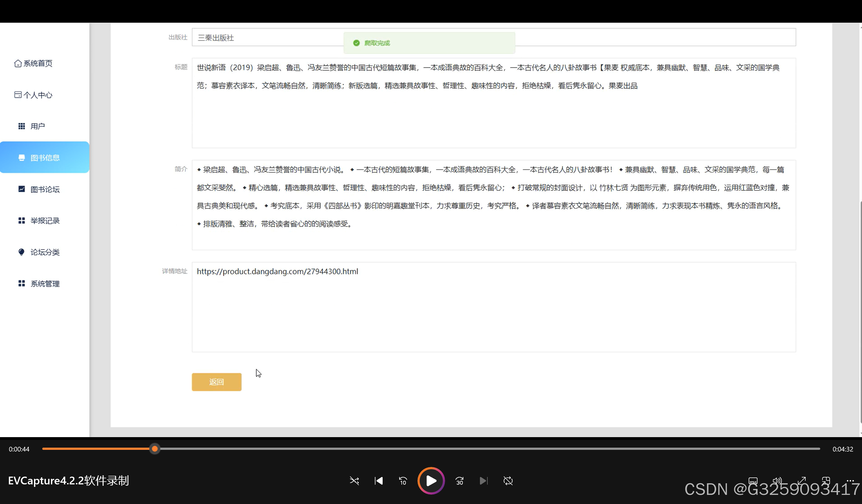Open 个人中心 in sidebar

pyautogui.click(x=33, y=95)
